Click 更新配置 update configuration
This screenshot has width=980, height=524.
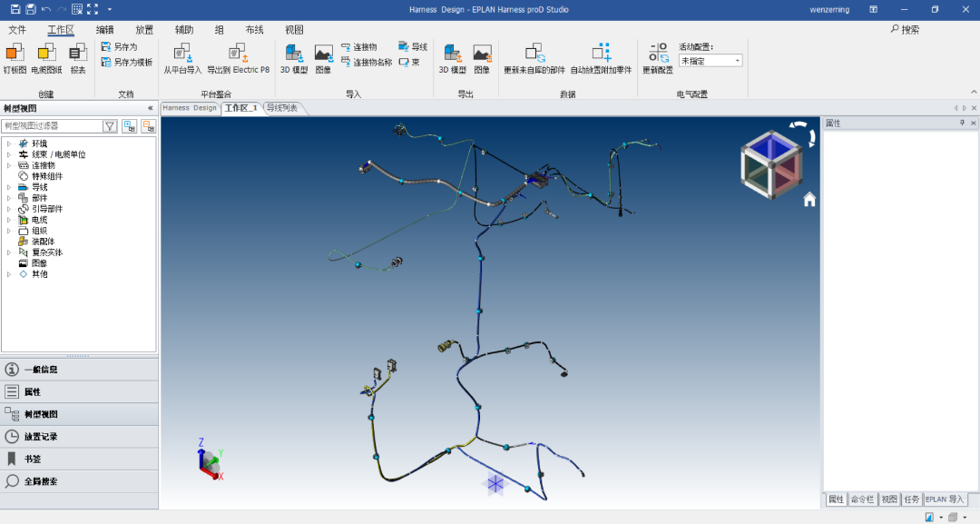tap(658, 59)
